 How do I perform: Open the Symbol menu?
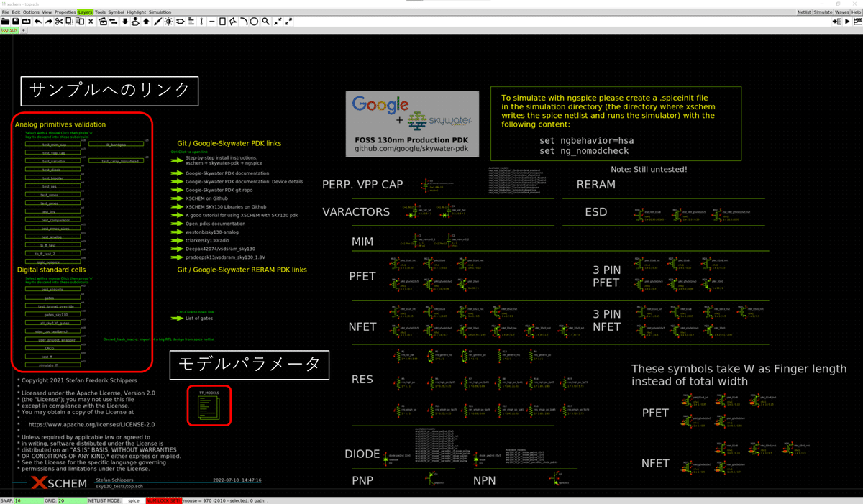(117, 12)
